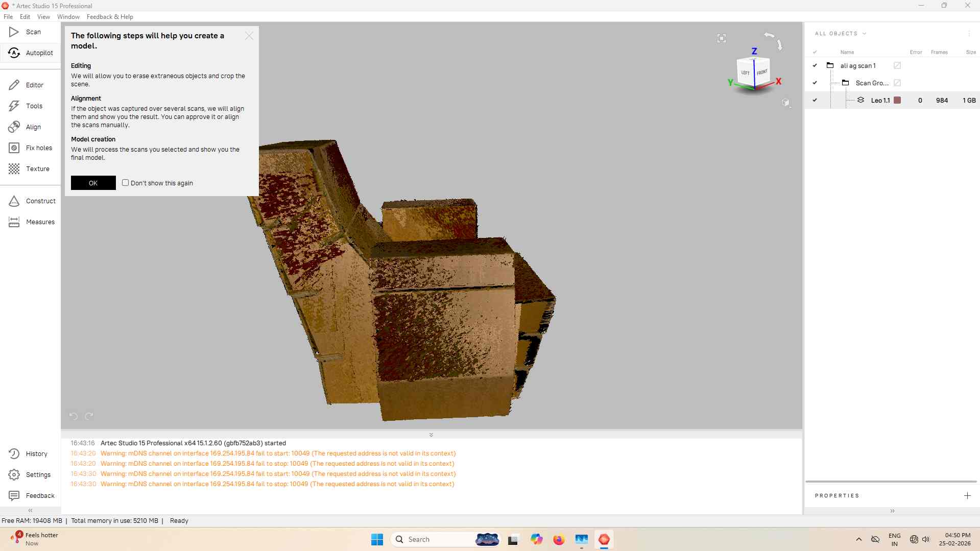This screenshot has height=551, width=980.
Task: Collapse the log panel chevron
Action: point(431,435)
